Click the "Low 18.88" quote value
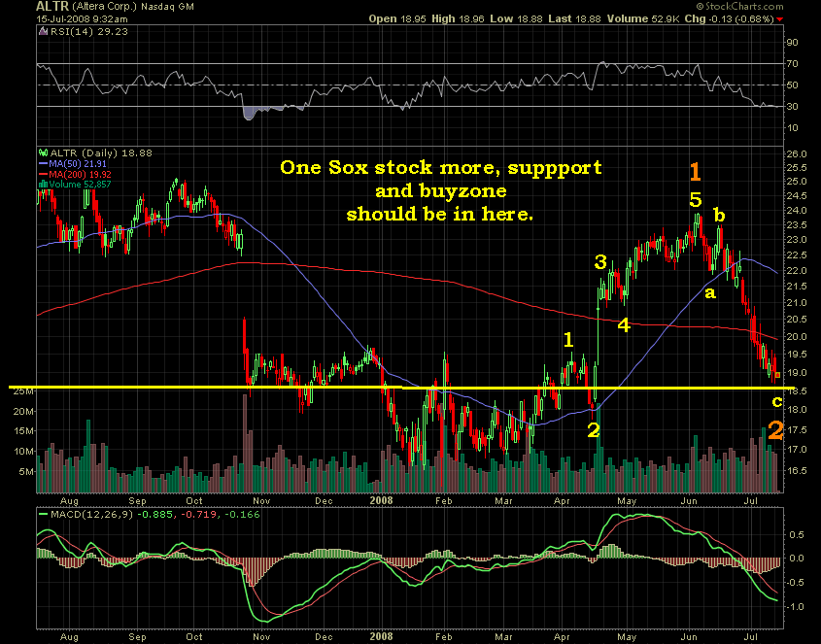The width and height of the screenshot is (821, 644). pyautogui.click(x=517, y=18)
